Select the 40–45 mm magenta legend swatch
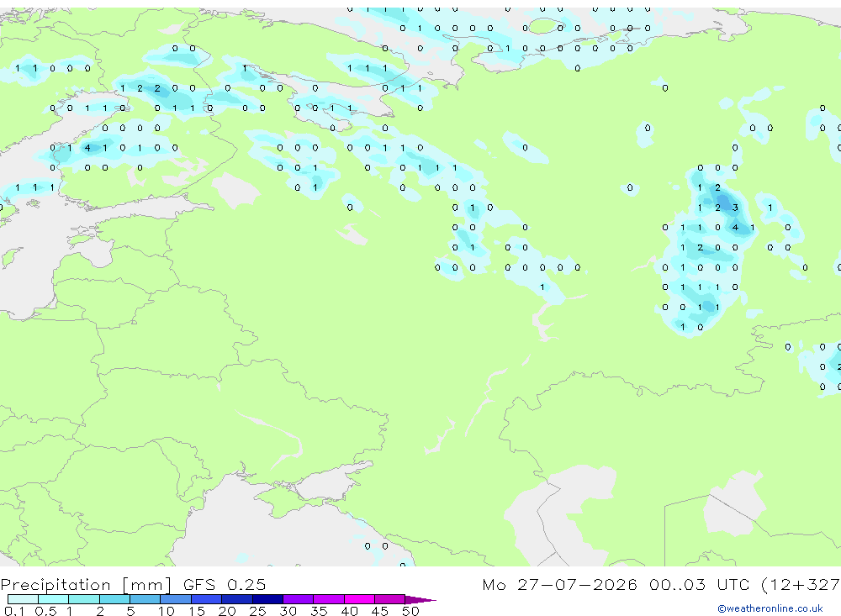Screen dimensions: 841x616 coord(359,599)
